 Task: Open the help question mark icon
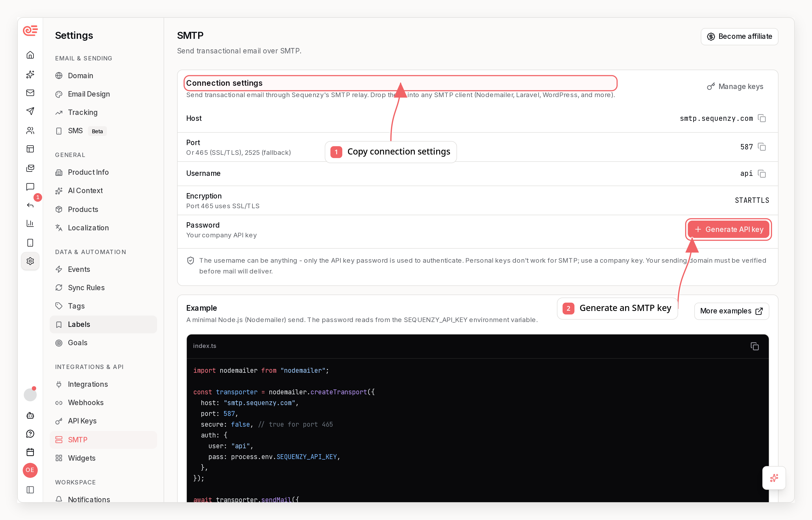coord(30,434)
